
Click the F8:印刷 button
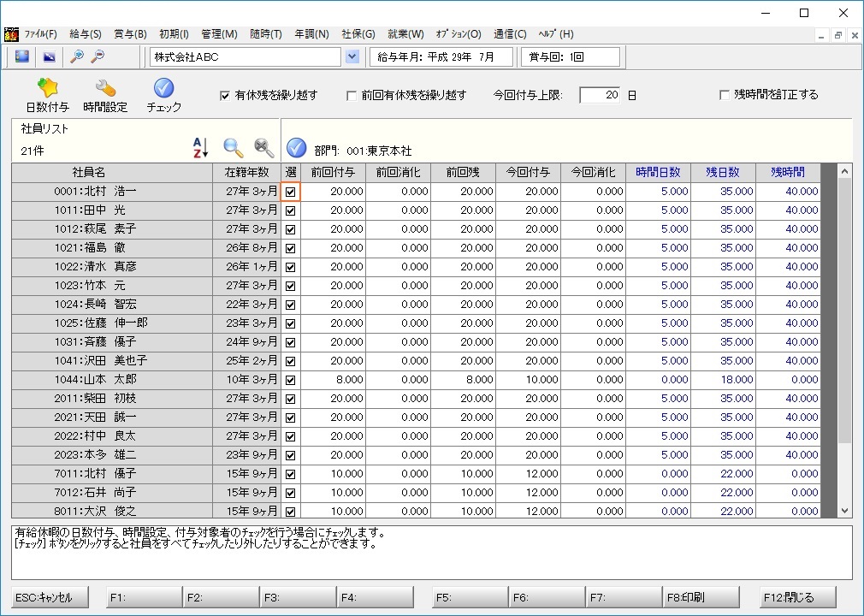point(701,597)
